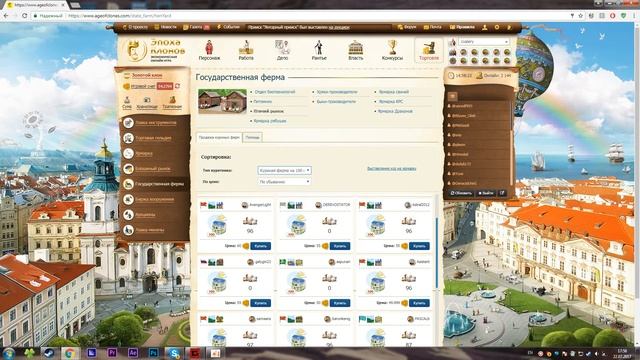Open the События menu item
This screenshot has height=360, width=640.
229,27
